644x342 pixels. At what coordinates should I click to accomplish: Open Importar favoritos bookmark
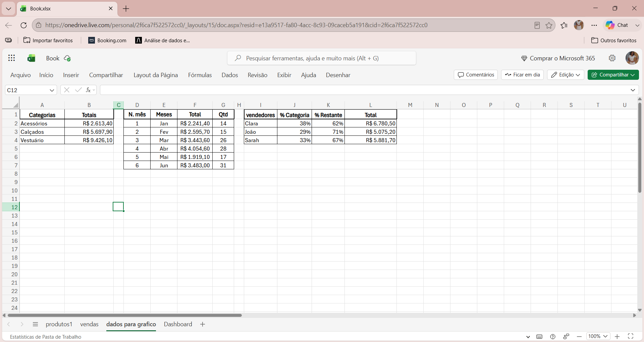click(48, 40)
